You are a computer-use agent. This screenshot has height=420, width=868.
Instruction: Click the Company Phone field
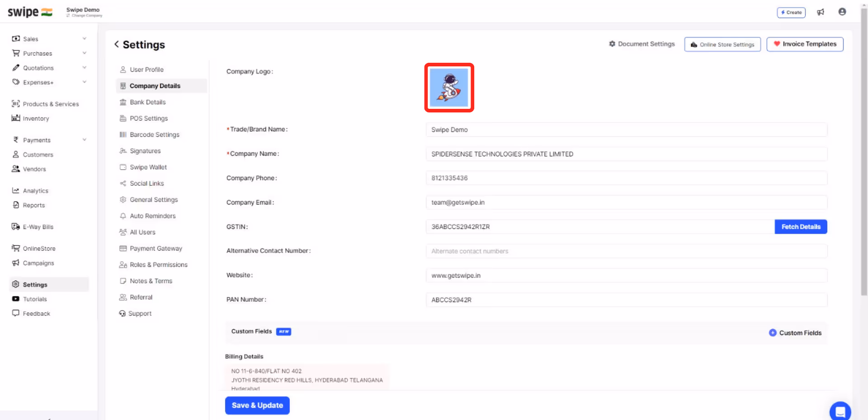pos(627,178)
